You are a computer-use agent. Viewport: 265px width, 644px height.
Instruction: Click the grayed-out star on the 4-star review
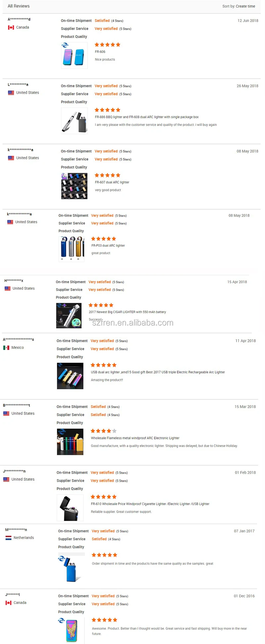(x=114, y=431)
